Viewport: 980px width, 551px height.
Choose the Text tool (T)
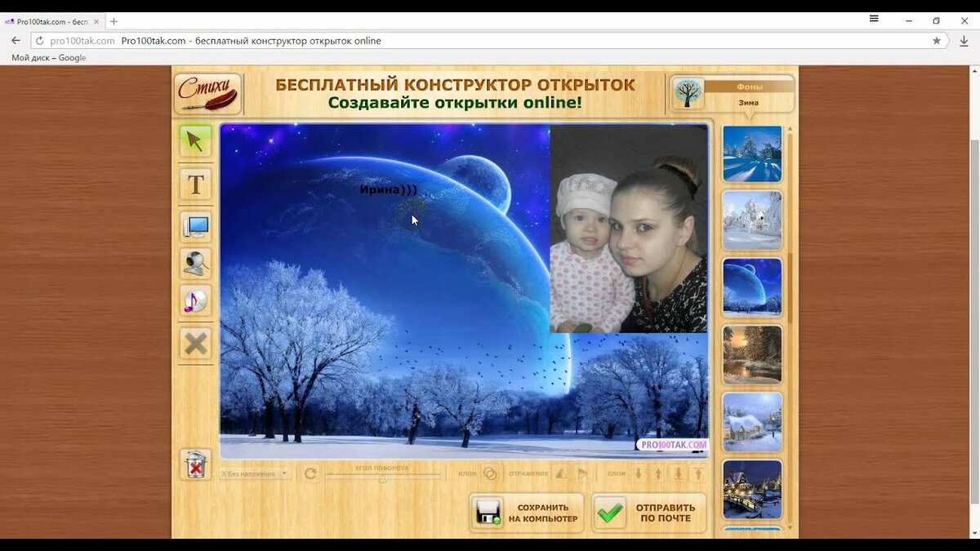195,184
